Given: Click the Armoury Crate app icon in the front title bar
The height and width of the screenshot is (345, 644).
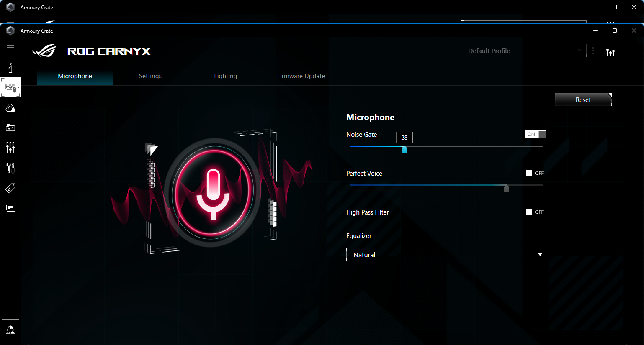Looking at the screenshot, I should [10, 31].
